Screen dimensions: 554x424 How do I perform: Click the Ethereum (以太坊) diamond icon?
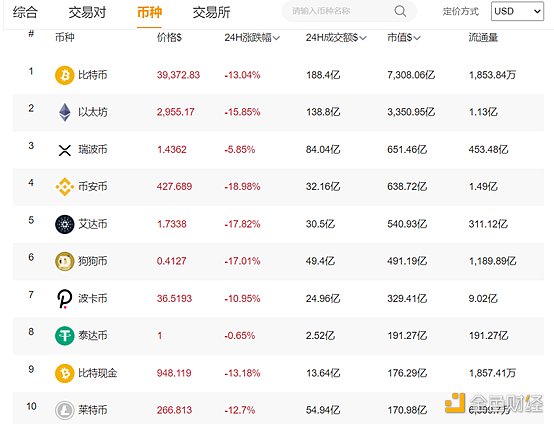pos(65,112)
